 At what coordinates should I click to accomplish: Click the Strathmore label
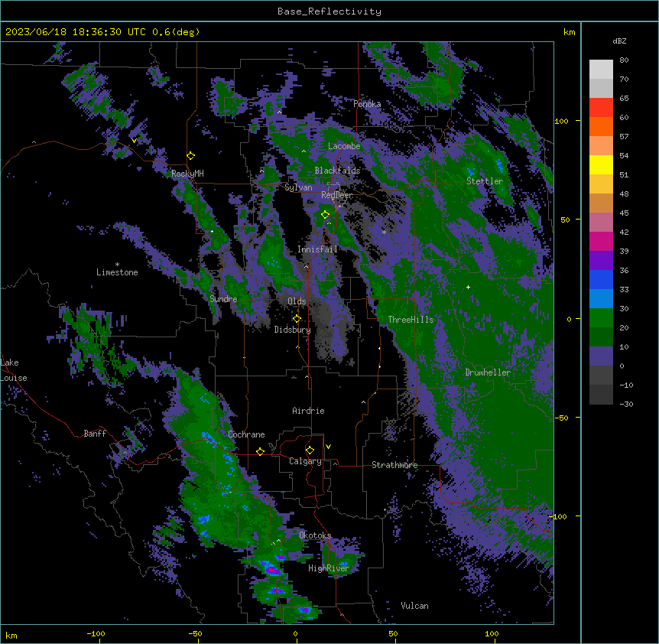click(394, 465)
